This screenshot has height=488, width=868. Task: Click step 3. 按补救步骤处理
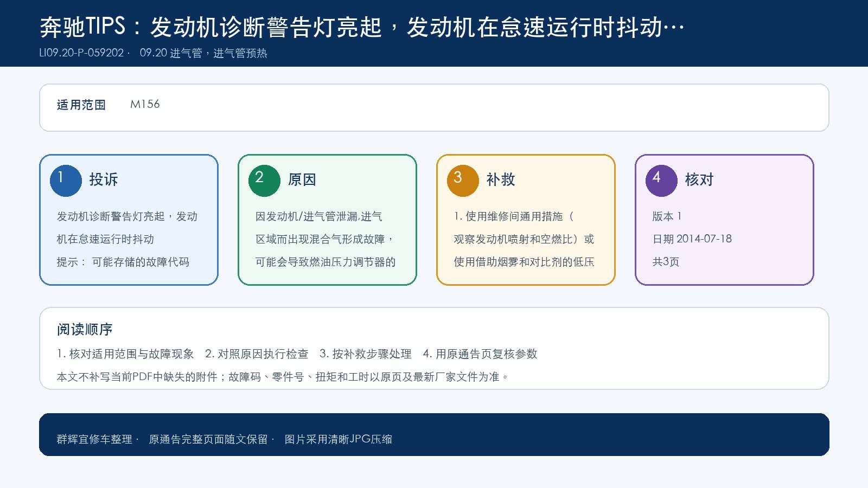[366, 354]
